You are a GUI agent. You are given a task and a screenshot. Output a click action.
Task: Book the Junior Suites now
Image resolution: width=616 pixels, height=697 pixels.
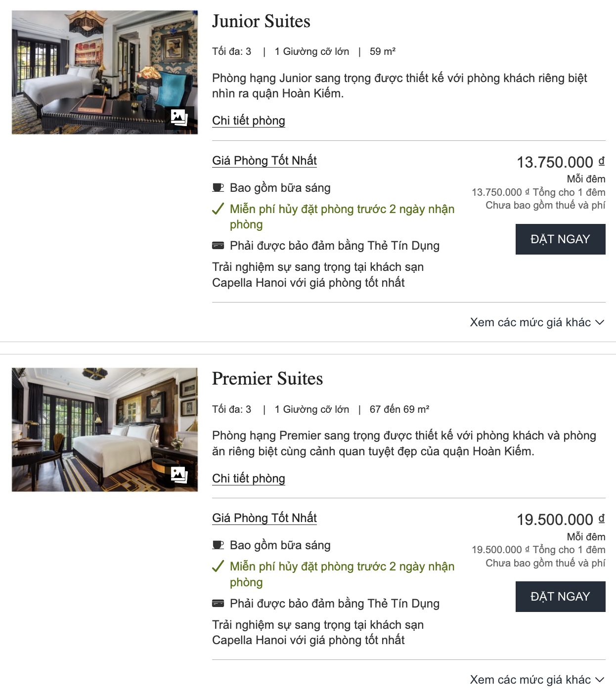[560, 239]
